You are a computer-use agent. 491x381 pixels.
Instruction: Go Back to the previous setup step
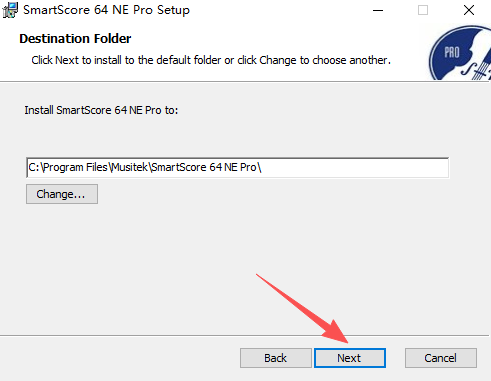coord(276,358)
